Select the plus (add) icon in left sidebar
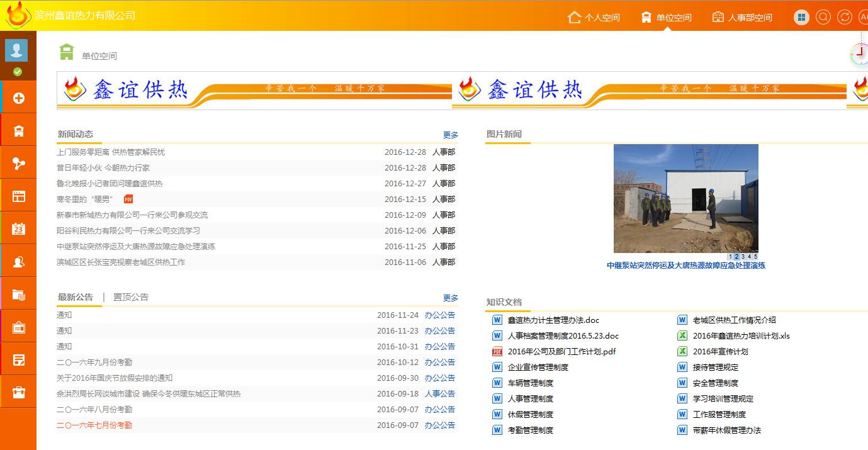The width and height of the screenshot is (868, 450). point(17,98)
